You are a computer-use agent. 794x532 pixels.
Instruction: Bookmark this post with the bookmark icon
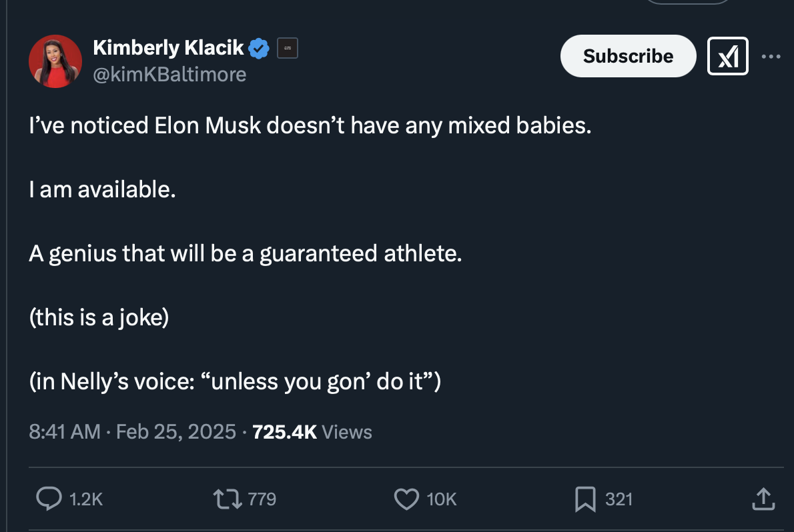(x=585, y=499)
